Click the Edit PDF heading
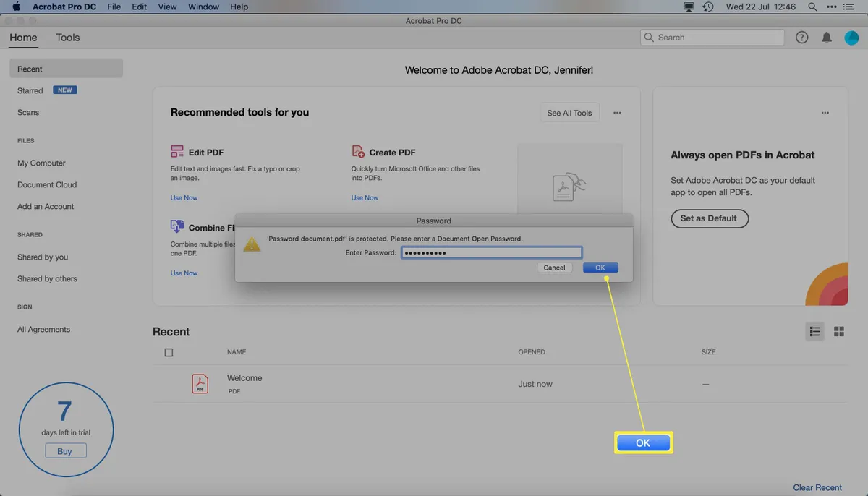This screenshot has width=868, height=496. coord(206,153)
